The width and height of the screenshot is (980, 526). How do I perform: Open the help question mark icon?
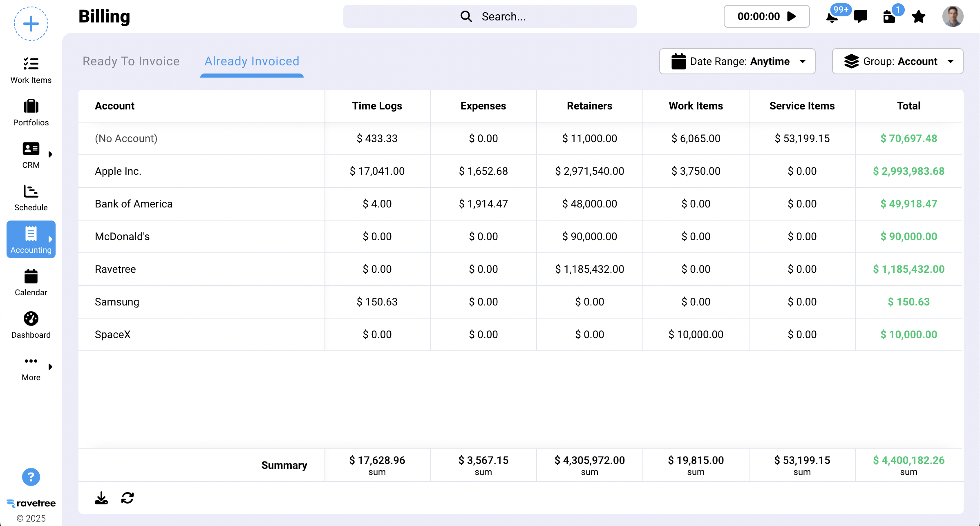(x=31, y=477)
